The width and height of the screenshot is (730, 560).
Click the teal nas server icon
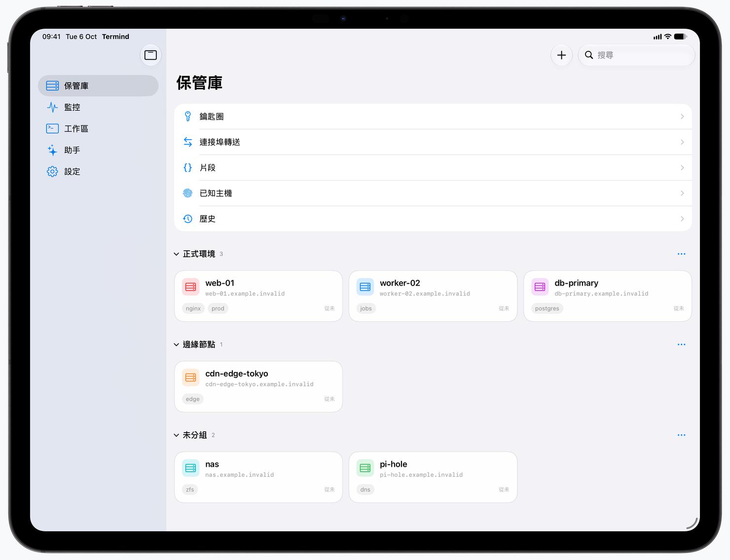pyautogui.click(x=191, y=468)
